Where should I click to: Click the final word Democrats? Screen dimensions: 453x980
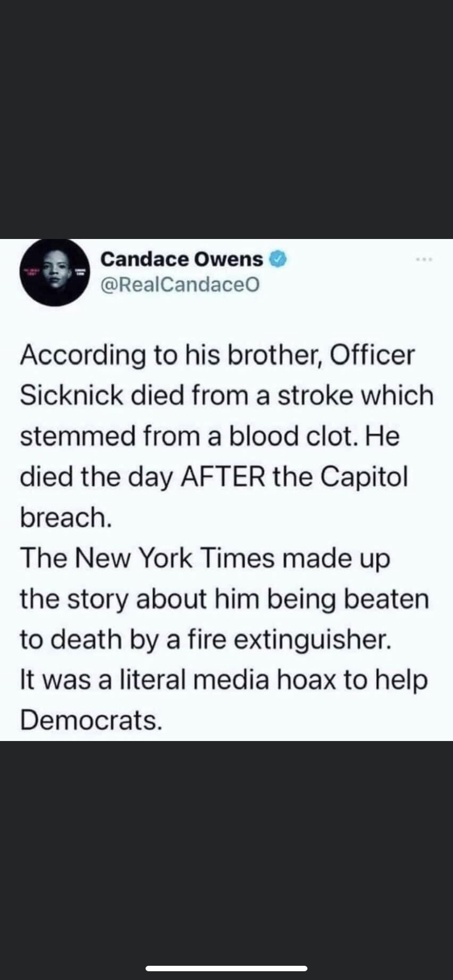pyautogui.click(x=91, y=721)
